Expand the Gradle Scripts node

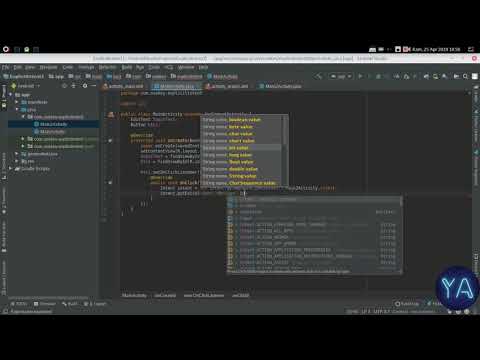11,169
